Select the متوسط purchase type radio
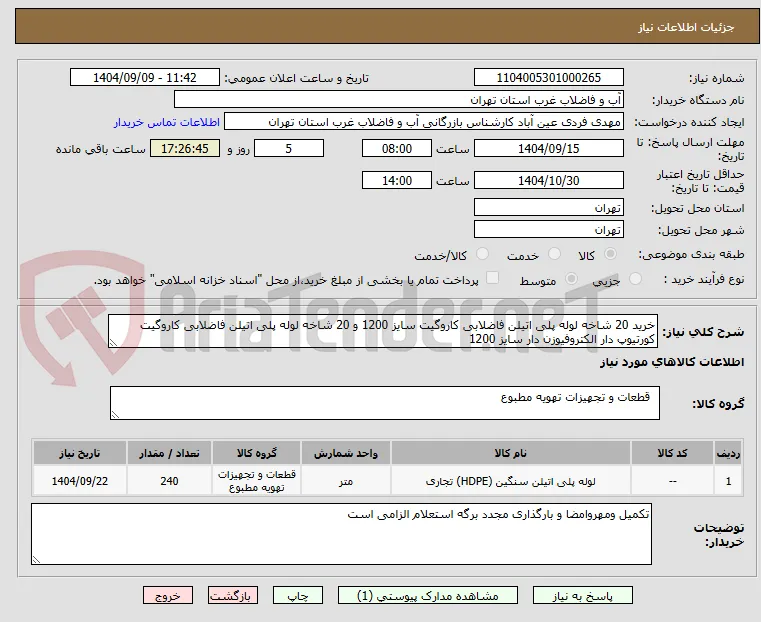This screenshot has height=622, width=761. (x=572, y=278)
